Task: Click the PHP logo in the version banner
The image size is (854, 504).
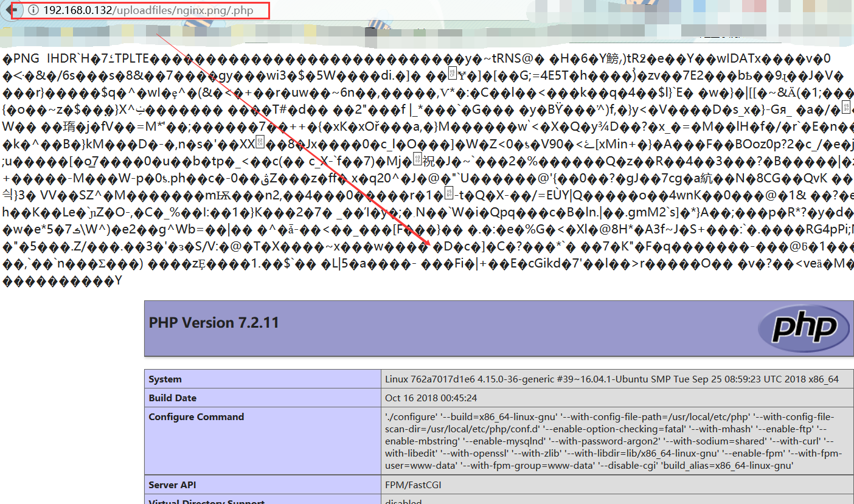Action: click(804, 328)
